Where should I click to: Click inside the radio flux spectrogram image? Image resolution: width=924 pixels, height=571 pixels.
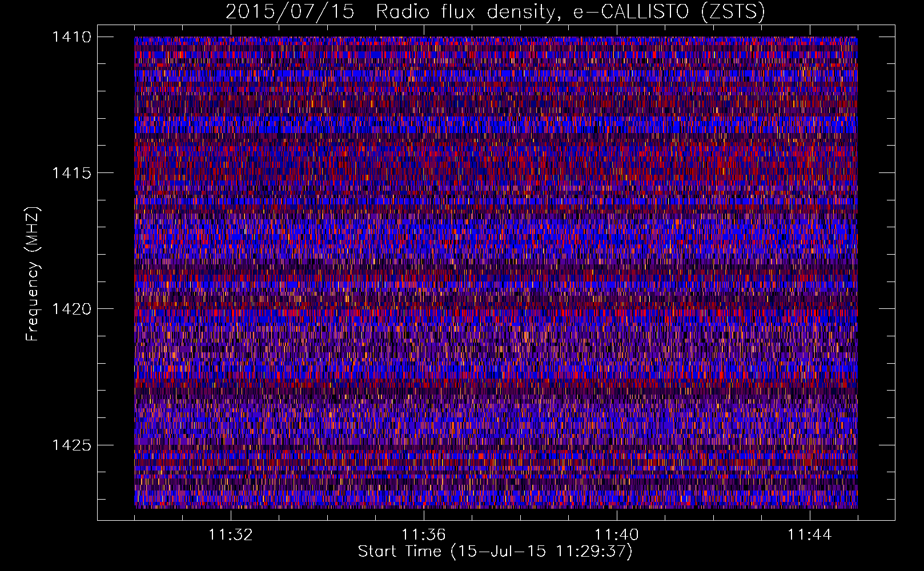[496, 272]
